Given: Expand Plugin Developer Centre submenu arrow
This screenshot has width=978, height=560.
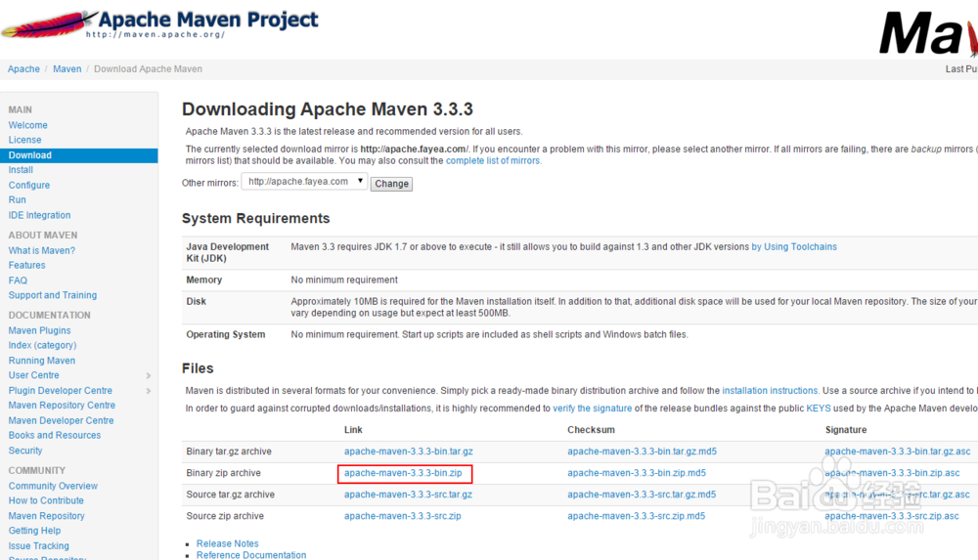Looking at the screenshot, I should pyautogui.click(x=149, y=391).
